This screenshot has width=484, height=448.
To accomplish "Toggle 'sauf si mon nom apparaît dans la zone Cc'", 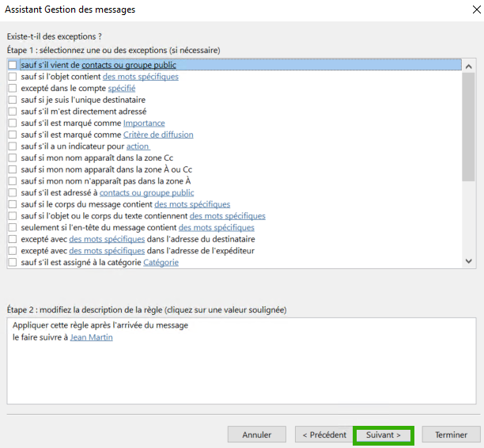I will point(13,158).
